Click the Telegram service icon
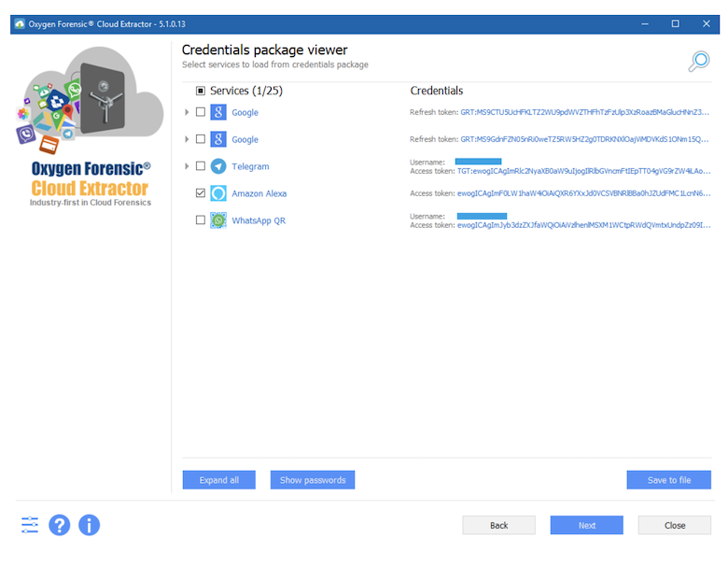Viewport: 728px width, 567px height. tap(218, 166)
